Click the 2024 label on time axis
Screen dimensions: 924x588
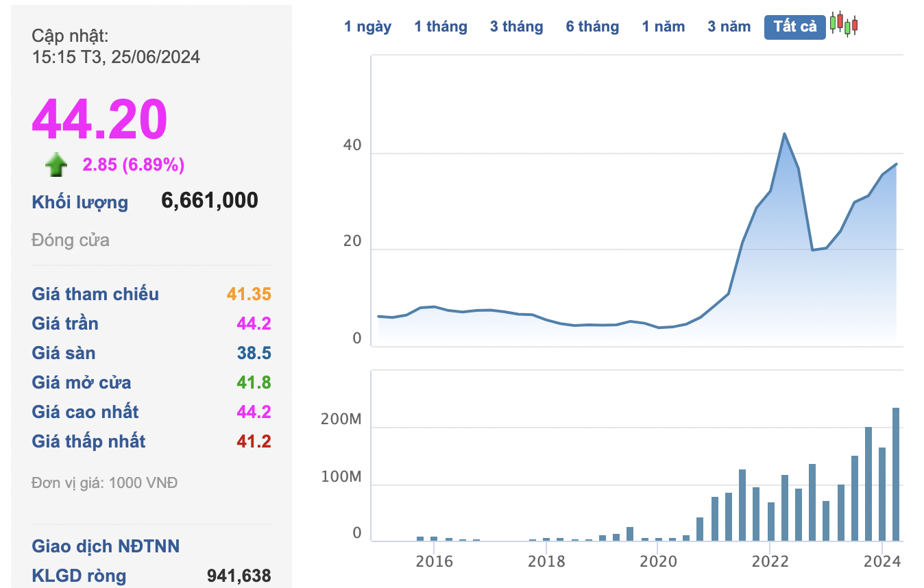[882, 562]
